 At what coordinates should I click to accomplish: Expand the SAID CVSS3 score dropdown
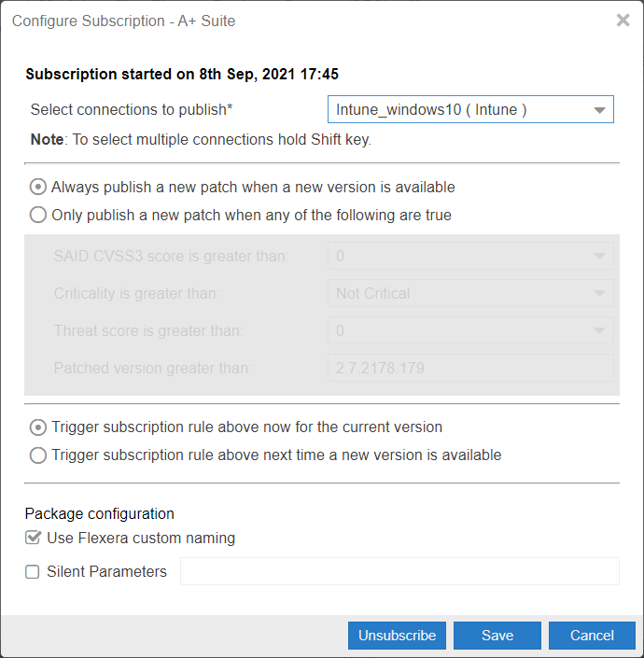coord(470,256)
